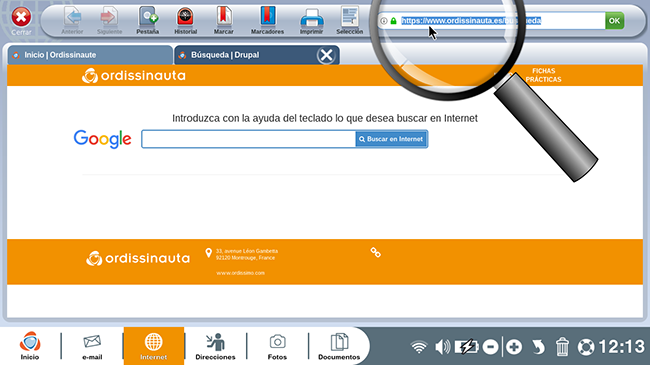Click the URL address bar

coord(491,21)
